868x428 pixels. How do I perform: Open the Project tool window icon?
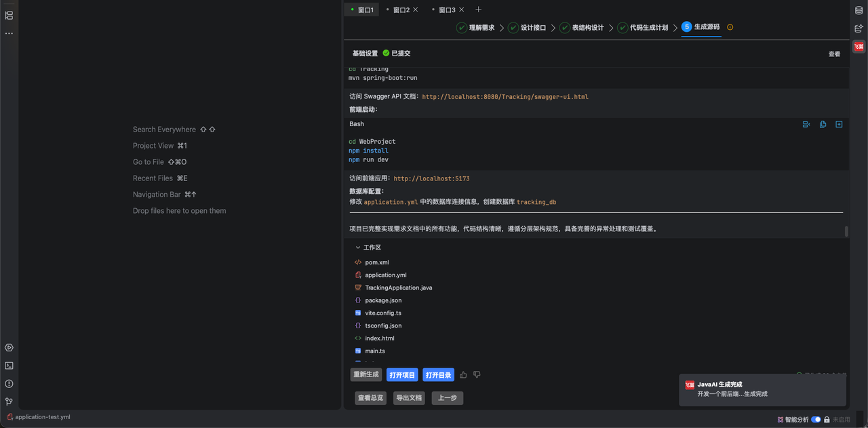tap(9, 15)
